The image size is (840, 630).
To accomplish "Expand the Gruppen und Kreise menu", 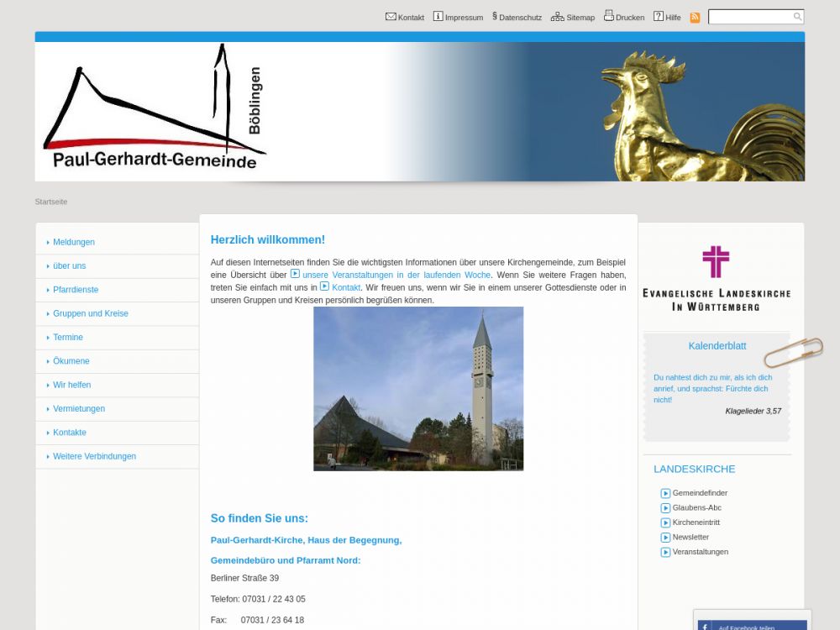I will pos(91,313).
